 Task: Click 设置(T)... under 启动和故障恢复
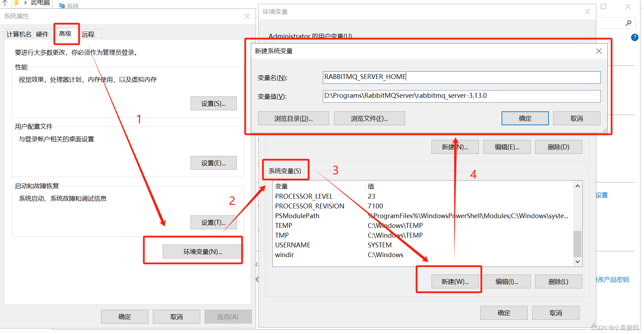tap(214, 222)
